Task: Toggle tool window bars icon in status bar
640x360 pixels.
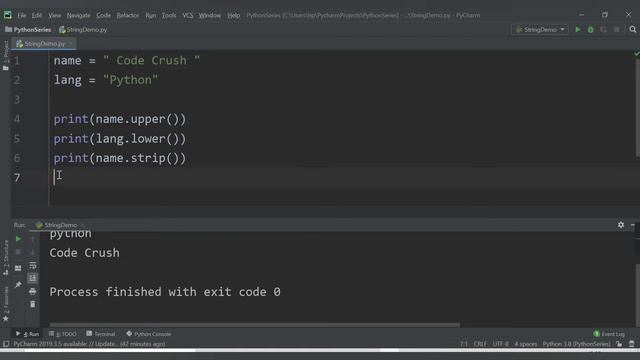Action: [x=6, y=344]
